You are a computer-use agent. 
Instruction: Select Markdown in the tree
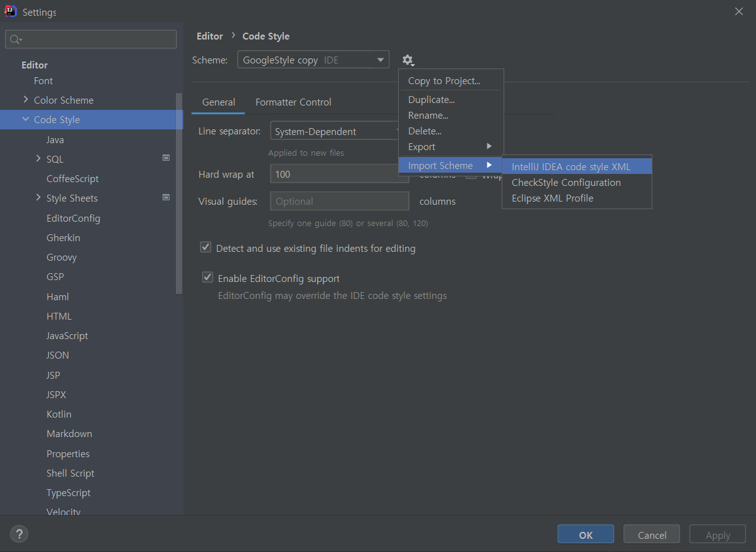click(69, 433)
